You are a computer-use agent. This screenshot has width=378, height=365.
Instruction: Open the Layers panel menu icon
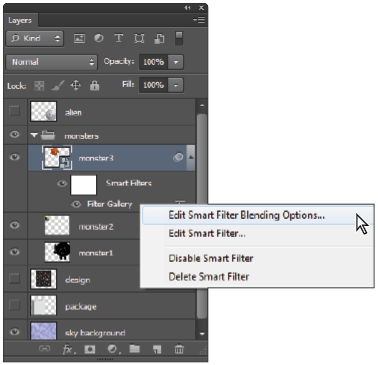click(x=199, y=20)
